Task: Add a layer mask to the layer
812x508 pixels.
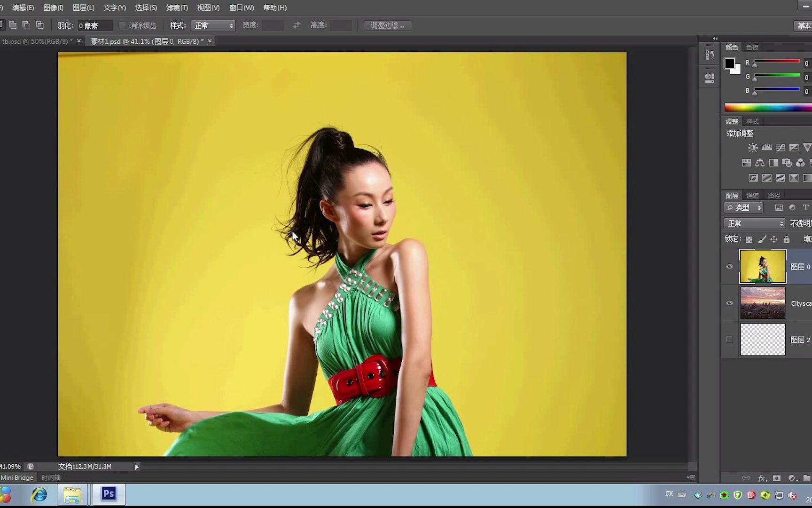Action: [777, 478]
